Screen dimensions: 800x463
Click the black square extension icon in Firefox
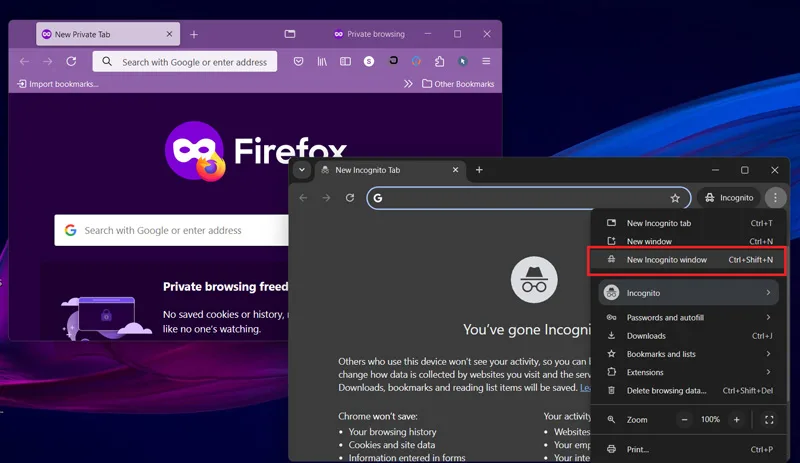[393, 60]
